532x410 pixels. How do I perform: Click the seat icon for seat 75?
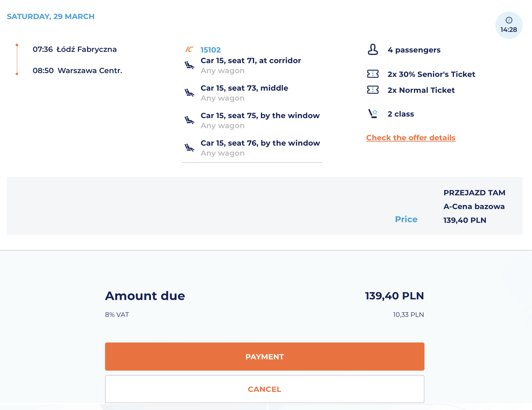(x=189, y=120)
